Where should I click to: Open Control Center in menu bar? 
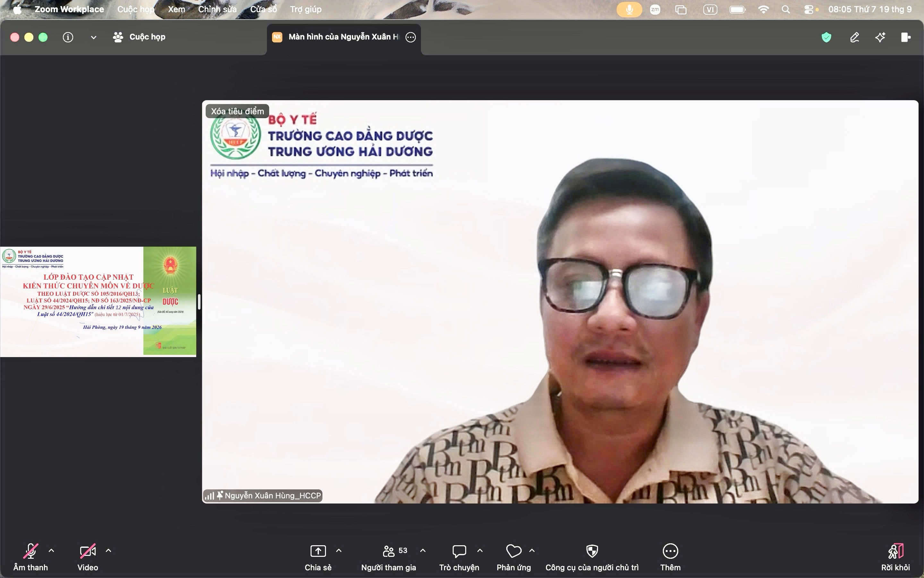coord(809,9)
